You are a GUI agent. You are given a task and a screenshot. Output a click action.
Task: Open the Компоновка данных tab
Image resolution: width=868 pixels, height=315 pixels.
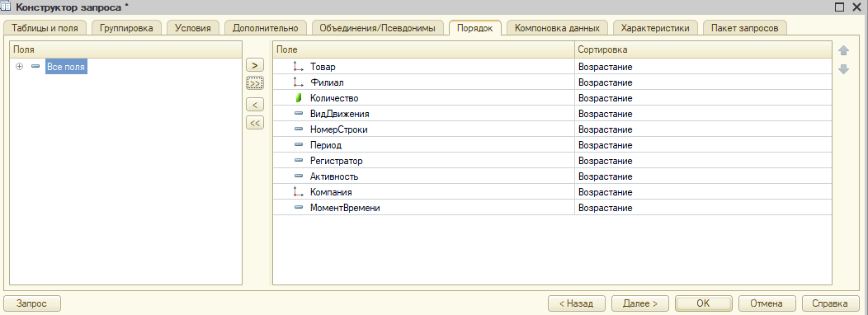click(x=556, y=28)
